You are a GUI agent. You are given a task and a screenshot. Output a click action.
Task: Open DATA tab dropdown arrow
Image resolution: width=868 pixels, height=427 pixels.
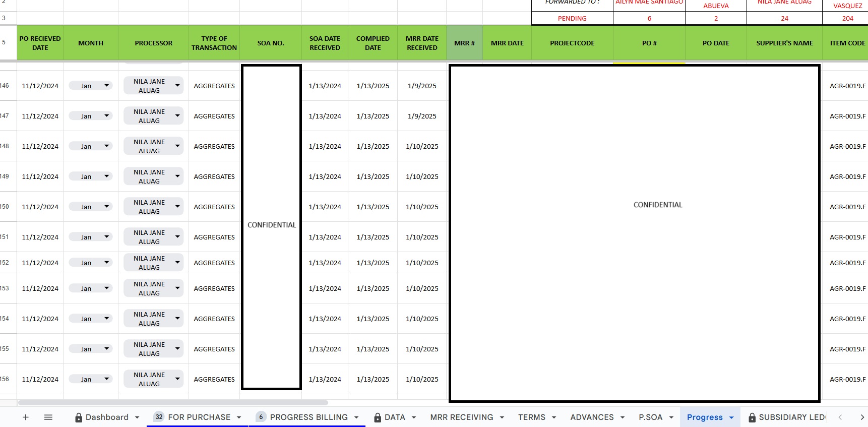pyautogui.click(x=414, y=417)
